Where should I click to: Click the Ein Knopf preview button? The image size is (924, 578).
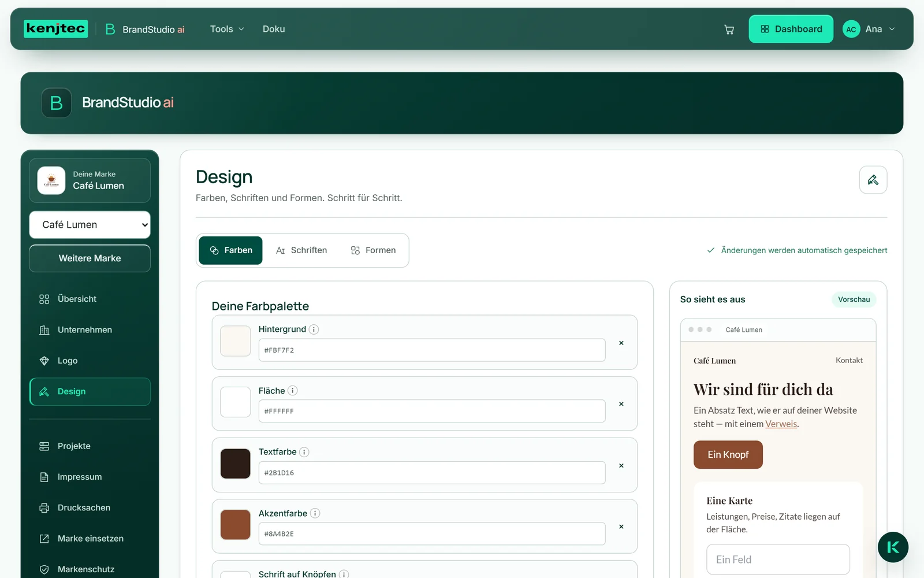[728, 455]
